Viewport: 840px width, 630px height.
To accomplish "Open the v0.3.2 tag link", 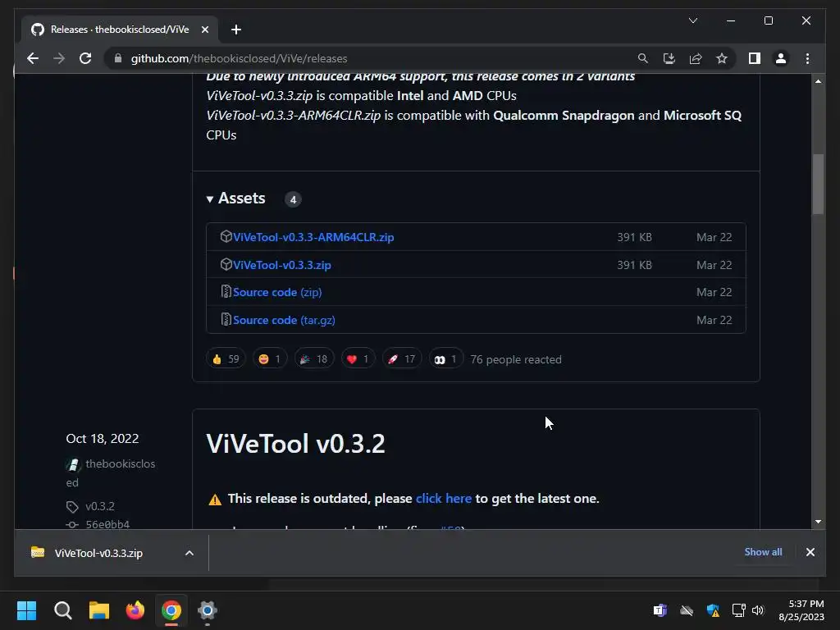I will click(x=99, y=506).
